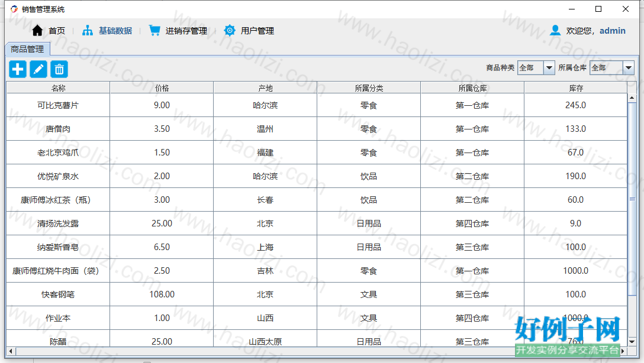Click the edit product pencil icon

tap(38, 69)
